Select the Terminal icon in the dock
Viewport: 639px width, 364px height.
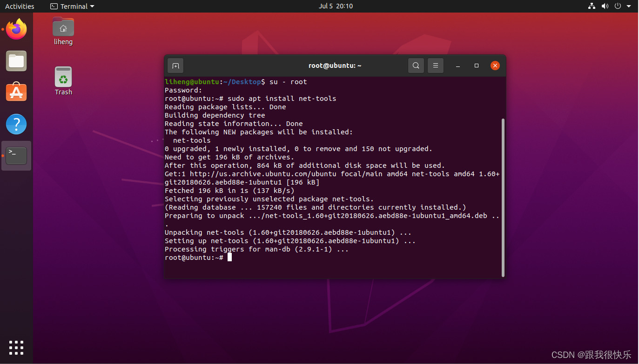(16, 156)
